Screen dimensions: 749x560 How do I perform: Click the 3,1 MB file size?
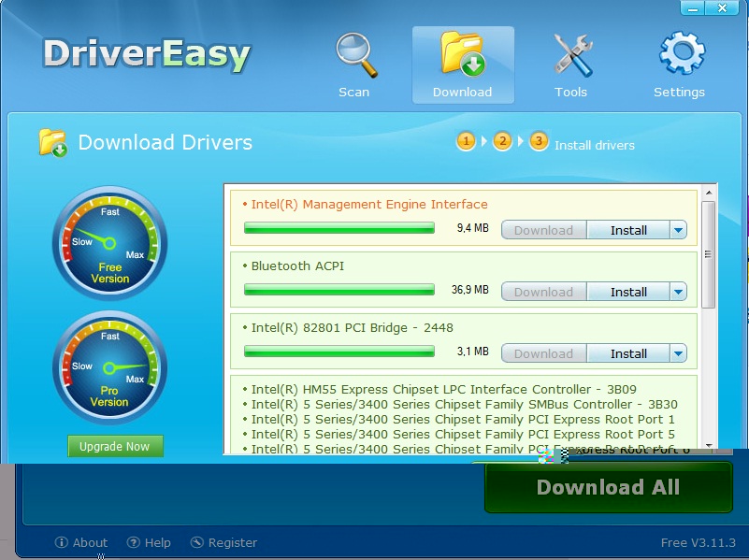coord(473,352)
